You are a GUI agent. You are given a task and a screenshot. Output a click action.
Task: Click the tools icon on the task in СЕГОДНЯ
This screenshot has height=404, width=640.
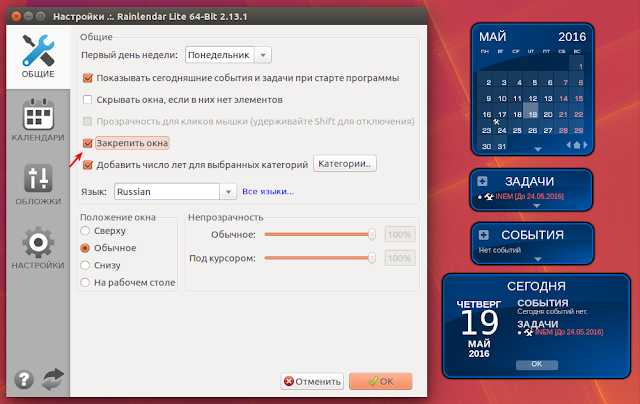529,333
